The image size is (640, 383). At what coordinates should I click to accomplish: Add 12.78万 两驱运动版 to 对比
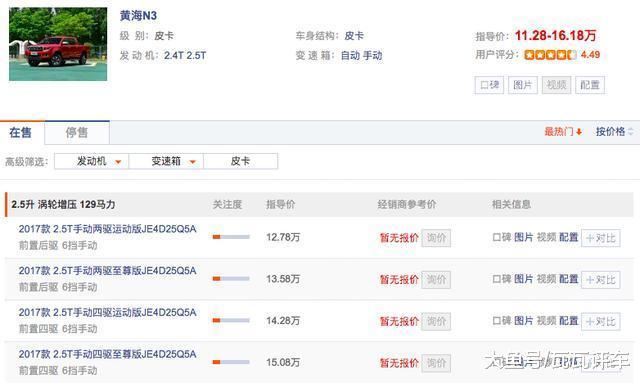click(x=600, y=238)
